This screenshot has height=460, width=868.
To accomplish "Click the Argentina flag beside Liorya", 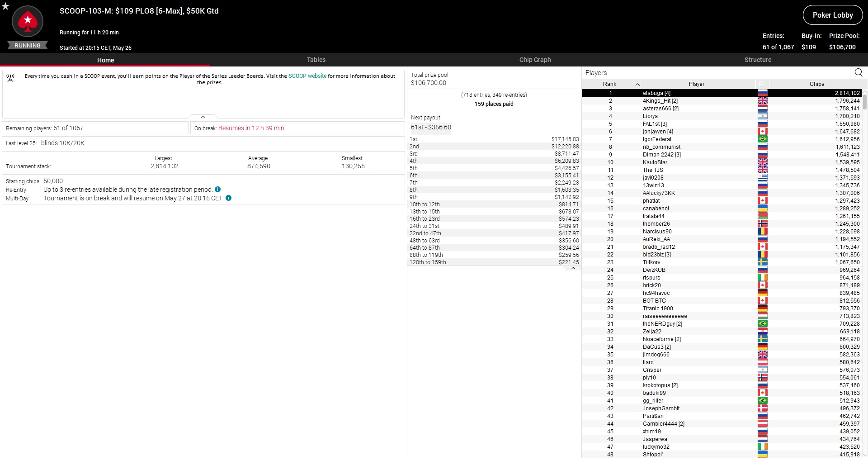I will pyautogui.click(x=763, y=116).
